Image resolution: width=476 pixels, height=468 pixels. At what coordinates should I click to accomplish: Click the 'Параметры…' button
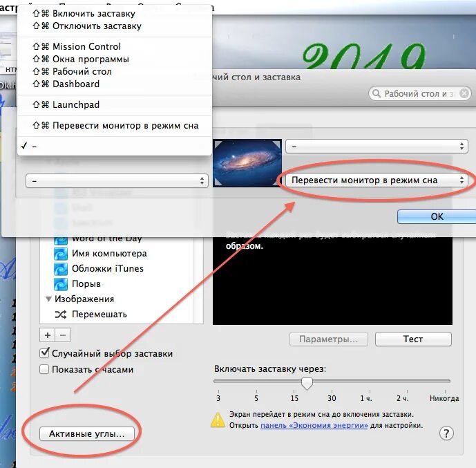[x=329, y=339]
